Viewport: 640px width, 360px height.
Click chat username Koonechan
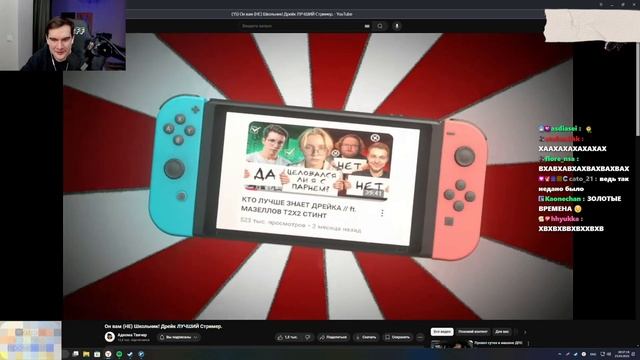click(562, 199)
